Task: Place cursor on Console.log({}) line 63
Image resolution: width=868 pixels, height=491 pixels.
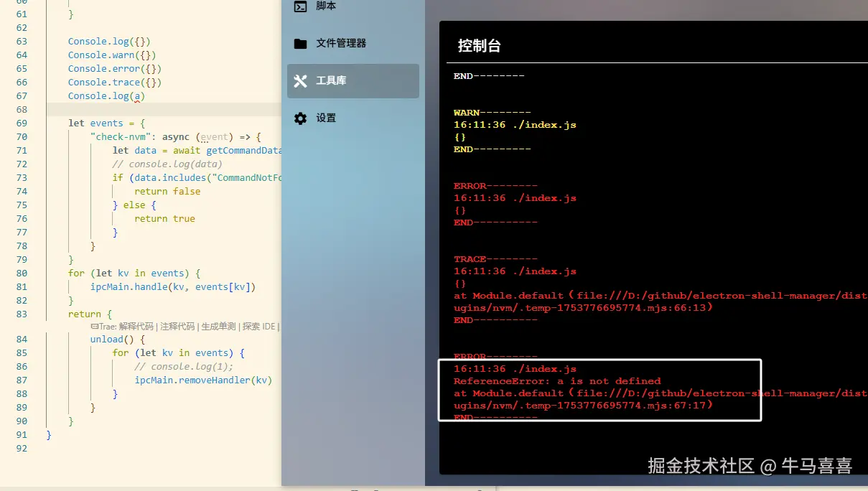Action: (x=109, y=41)
